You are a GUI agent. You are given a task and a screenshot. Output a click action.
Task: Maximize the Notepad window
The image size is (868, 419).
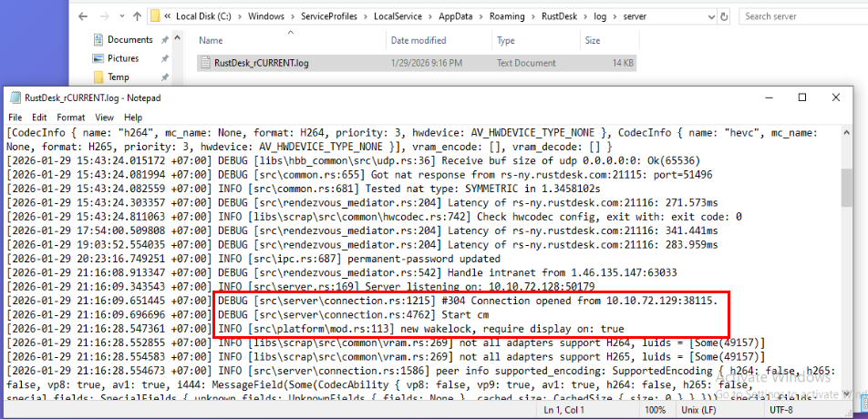(802, 97)
